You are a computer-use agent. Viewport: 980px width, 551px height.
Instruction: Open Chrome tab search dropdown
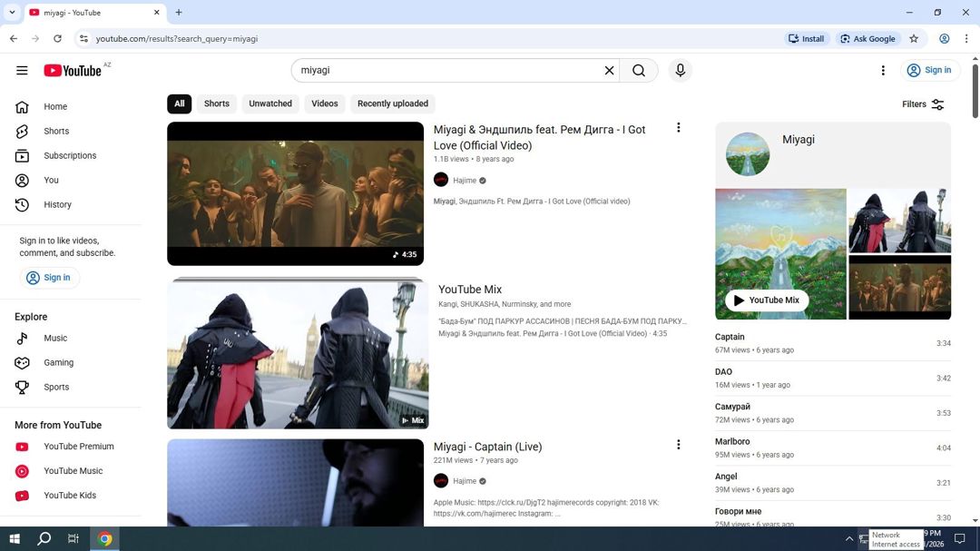12,13
